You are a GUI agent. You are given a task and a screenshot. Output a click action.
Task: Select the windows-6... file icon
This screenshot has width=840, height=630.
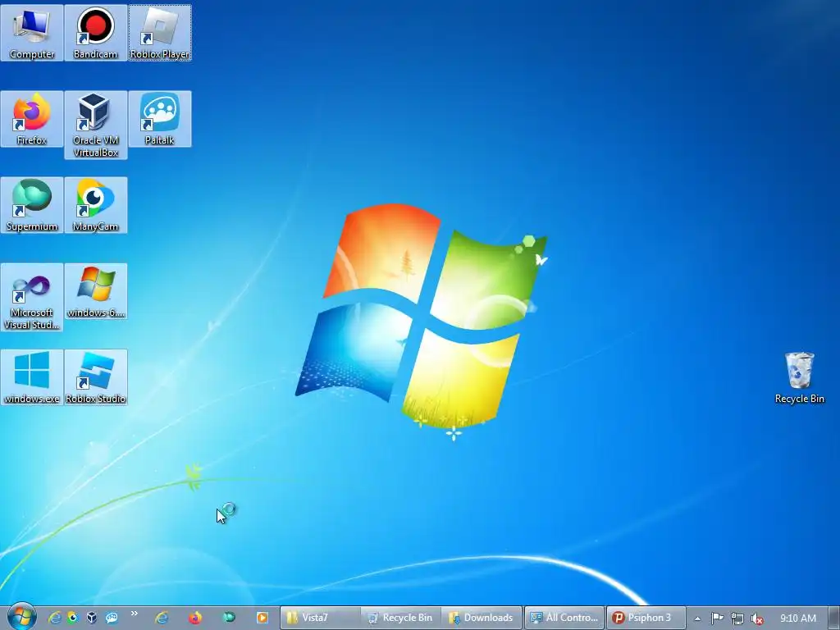95,291
